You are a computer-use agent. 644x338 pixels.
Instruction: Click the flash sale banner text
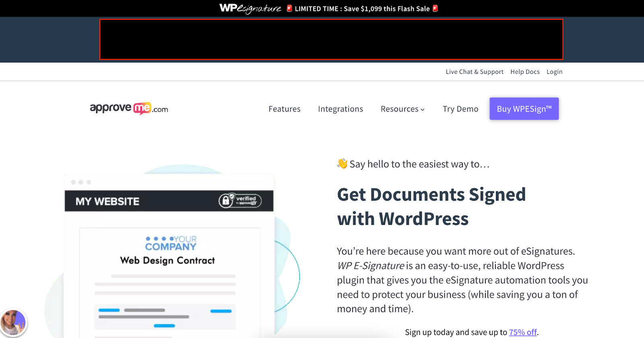(362, 9)
